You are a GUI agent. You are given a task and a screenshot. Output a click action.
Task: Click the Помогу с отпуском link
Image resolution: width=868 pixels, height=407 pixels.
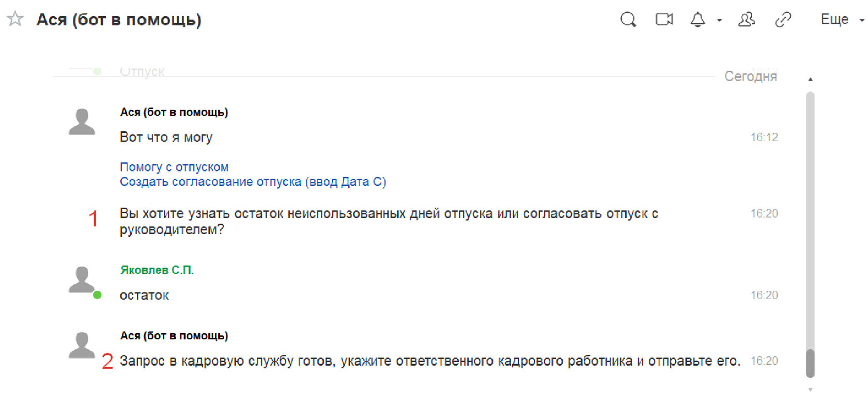(174, 167)
